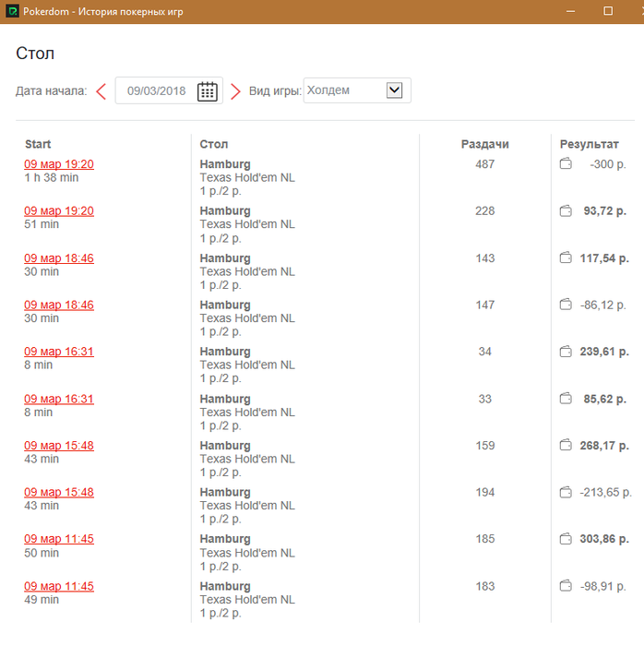Go to previous date with left arrow

click(101, 90)
